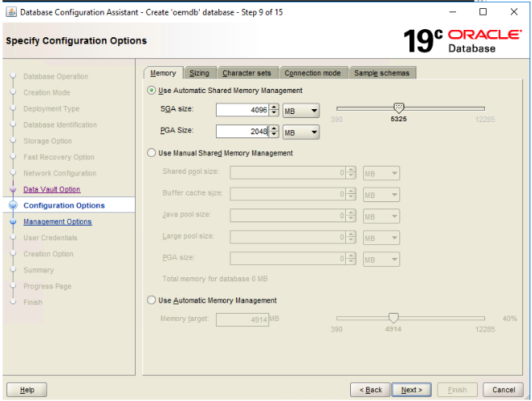The image size is (532, 401).
Task: Click Fast Recovery Option step
Action: [x=59, y=157]
